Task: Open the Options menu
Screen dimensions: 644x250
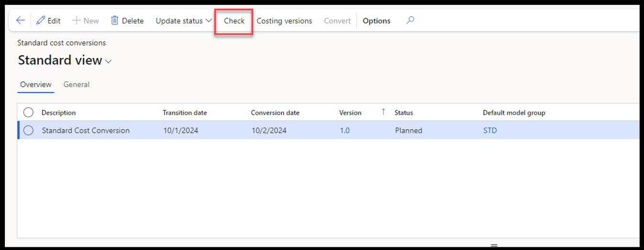Action: (x=377, y=21)
